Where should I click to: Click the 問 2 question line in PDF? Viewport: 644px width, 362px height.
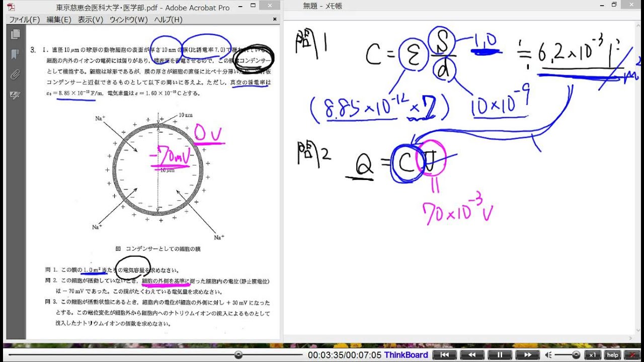[x=157, y=286]
